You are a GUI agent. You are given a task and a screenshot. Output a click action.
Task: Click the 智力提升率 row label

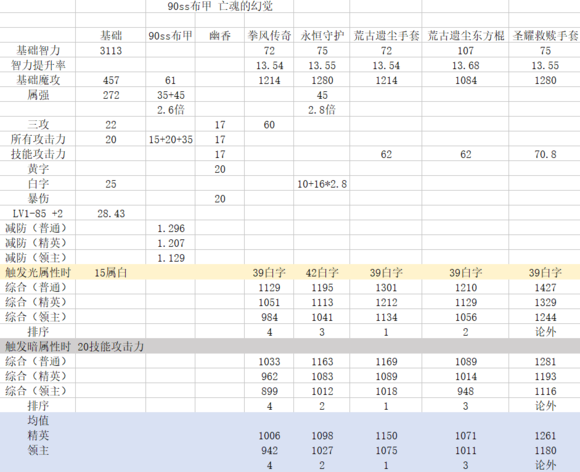(x=38, y=65)
